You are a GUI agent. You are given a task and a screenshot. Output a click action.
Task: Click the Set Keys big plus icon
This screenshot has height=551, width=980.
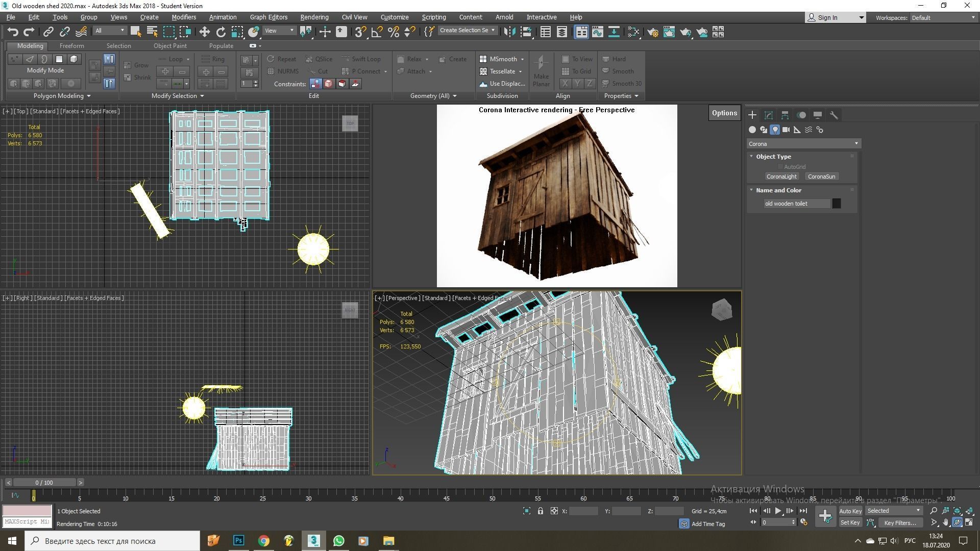(825, 516)
